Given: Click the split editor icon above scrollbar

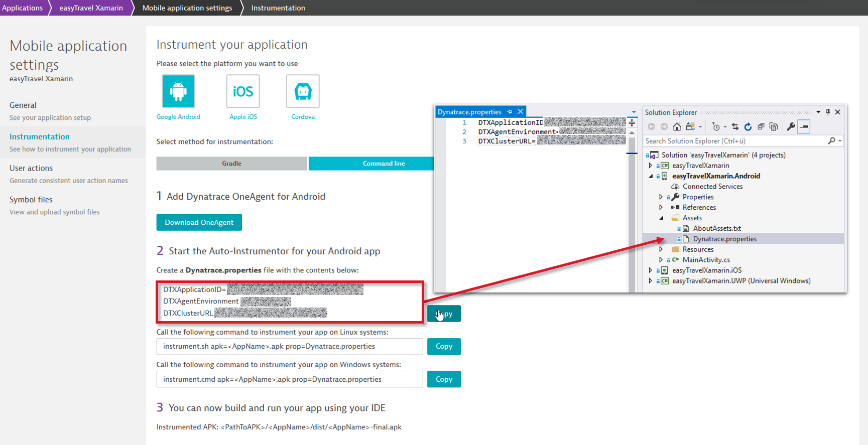Looking at the screenshot, I should pyautogui.click(x=632, y=122).
